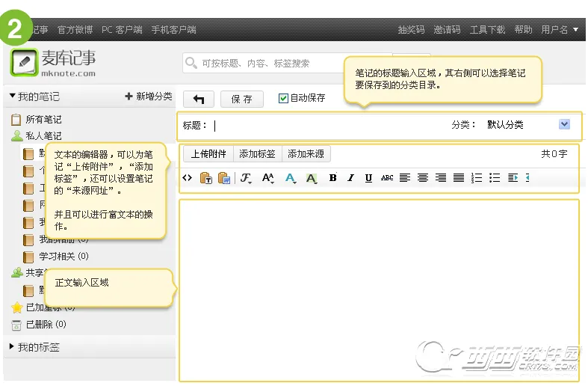Viewport: 588px width, 389px height.
Task: Justify text alignment
Action: (x=459, y=177)
